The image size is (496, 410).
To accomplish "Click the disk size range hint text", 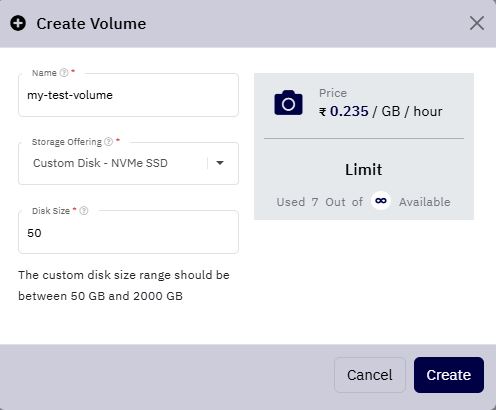I will [124, 285].
